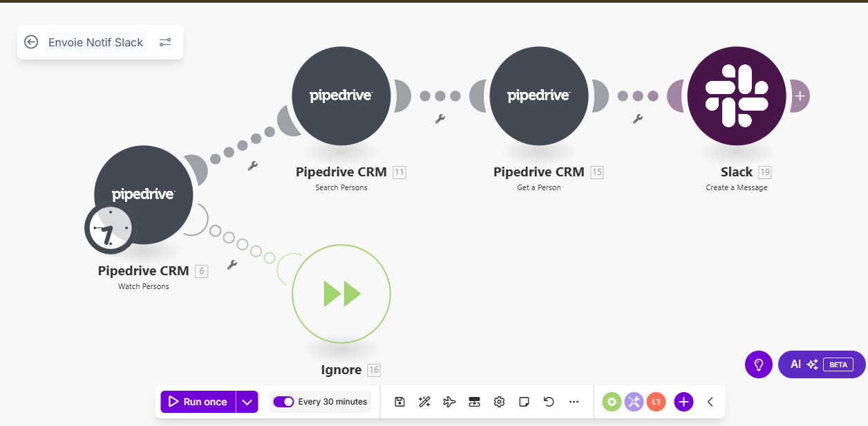
Task: Open the AI BETA assistant
Action: [822, 364]
